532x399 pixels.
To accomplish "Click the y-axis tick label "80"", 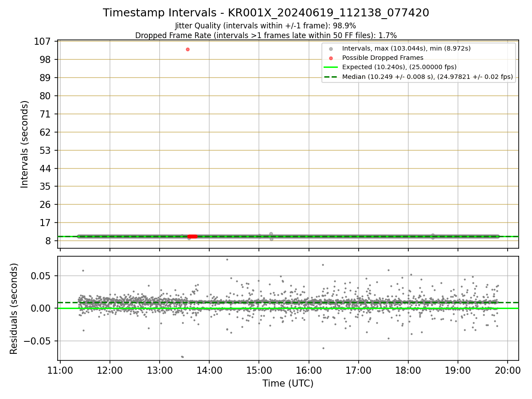I will click(x=46, y=96).
